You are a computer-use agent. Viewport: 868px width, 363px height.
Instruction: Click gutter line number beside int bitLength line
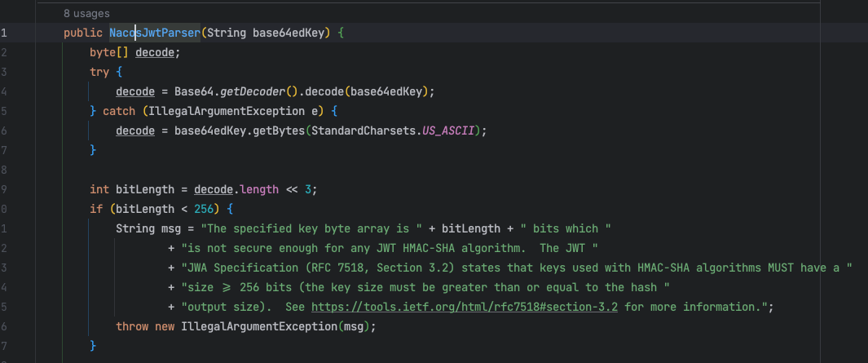pyautogui.click(x=4, y=189)
